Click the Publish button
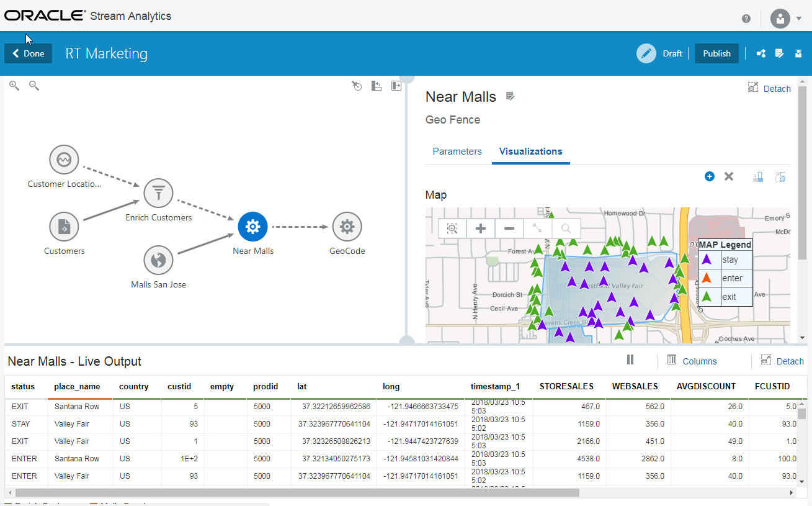812x506 pixels. pos(716,53)
